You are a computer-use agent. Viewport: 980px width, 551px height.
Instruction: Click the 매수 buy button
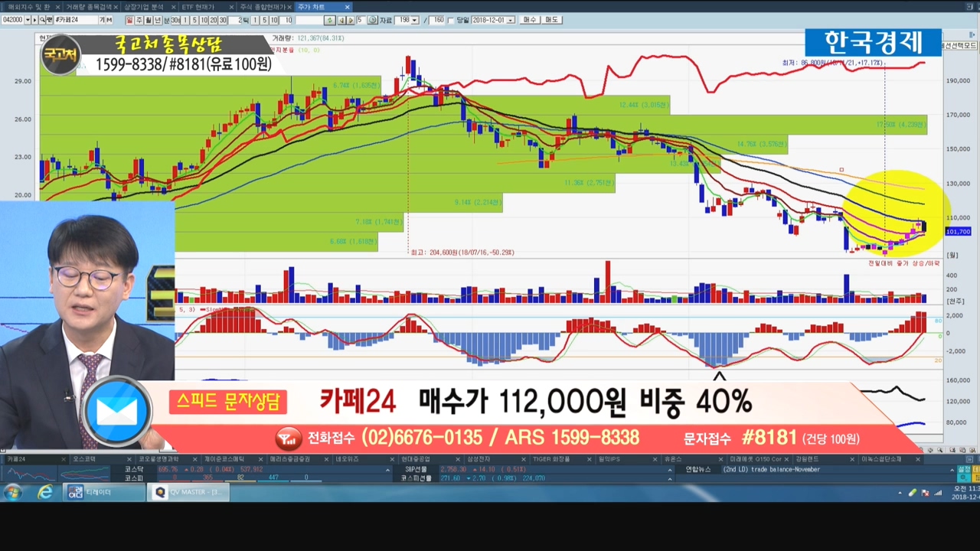530,20
